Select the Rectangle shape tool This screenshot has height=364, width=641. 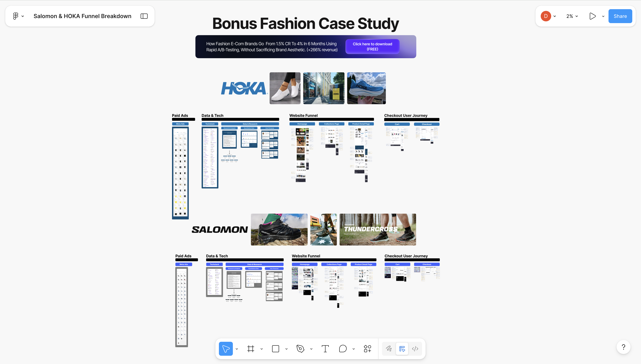[x=275, y=349]
